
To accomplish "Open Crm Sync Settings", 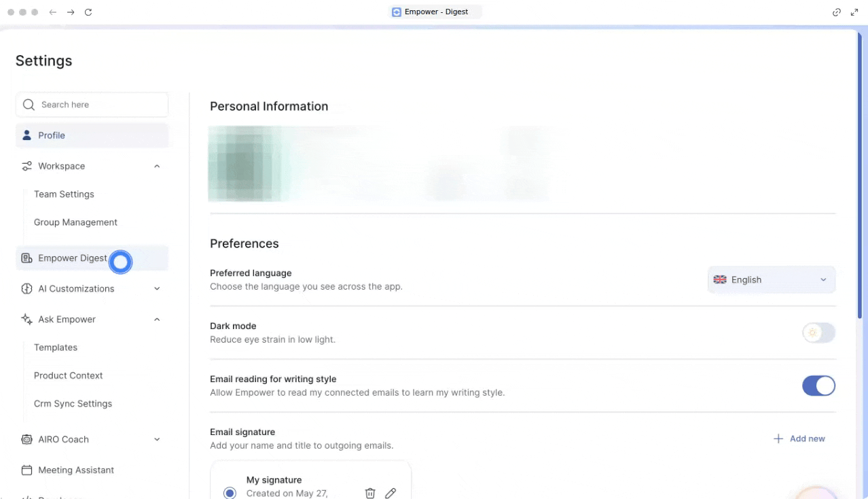I will tap(73, 404).
